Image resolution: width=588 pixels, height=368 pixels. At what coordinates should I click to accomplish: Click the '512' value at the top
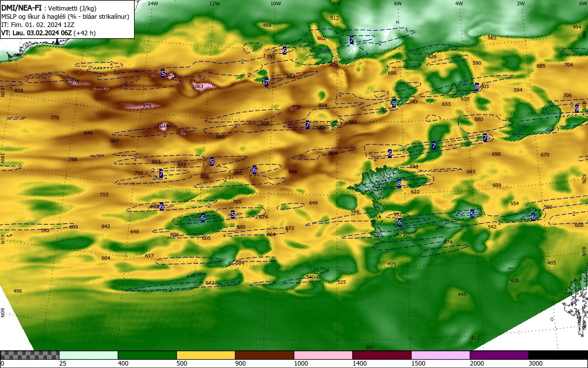(335, 18)
